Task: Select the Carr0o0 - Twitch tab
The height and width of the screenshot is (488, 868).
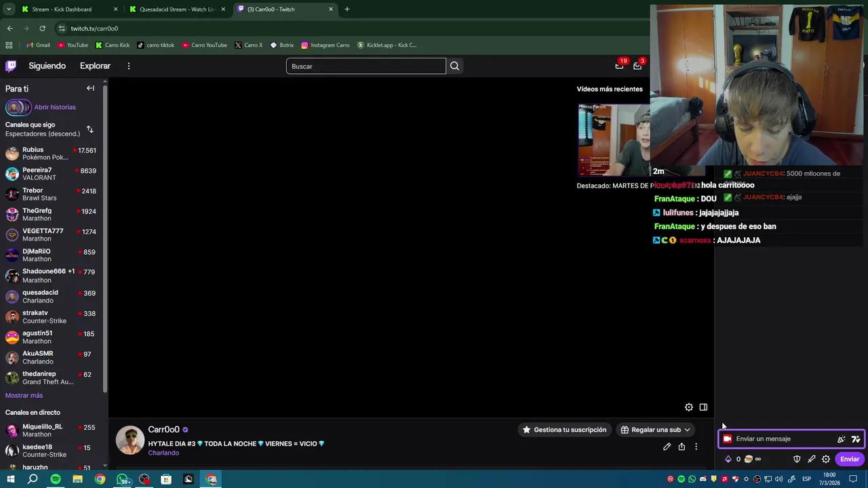Action: pos(285,9)
